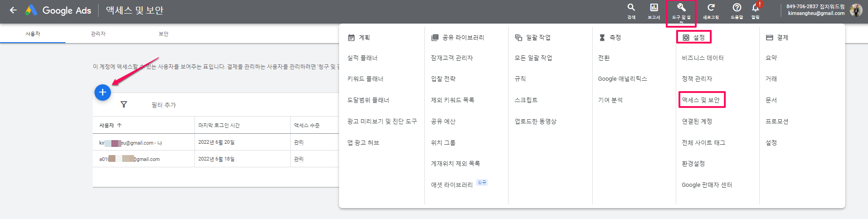Open 요약 under 결제
This screenshot has width=868, height=219.
click(x=771, y=58)
